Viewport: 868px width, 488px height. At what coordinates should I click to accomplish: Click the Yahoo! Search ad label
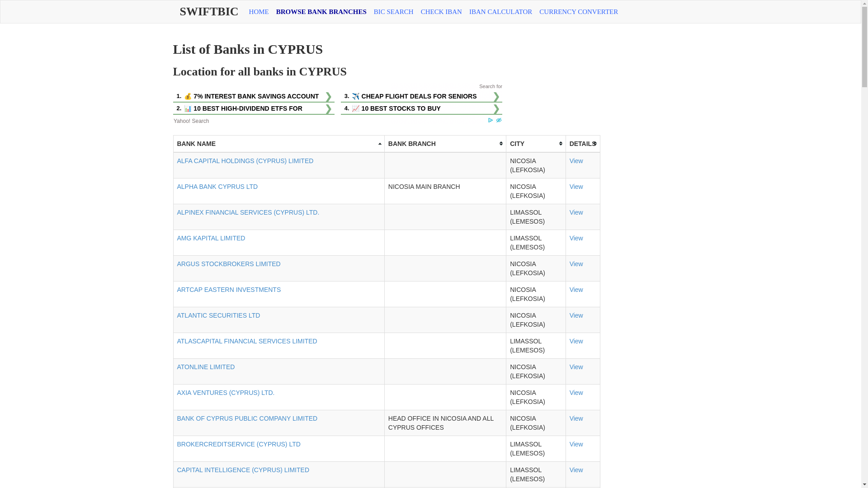pos(191,121)
